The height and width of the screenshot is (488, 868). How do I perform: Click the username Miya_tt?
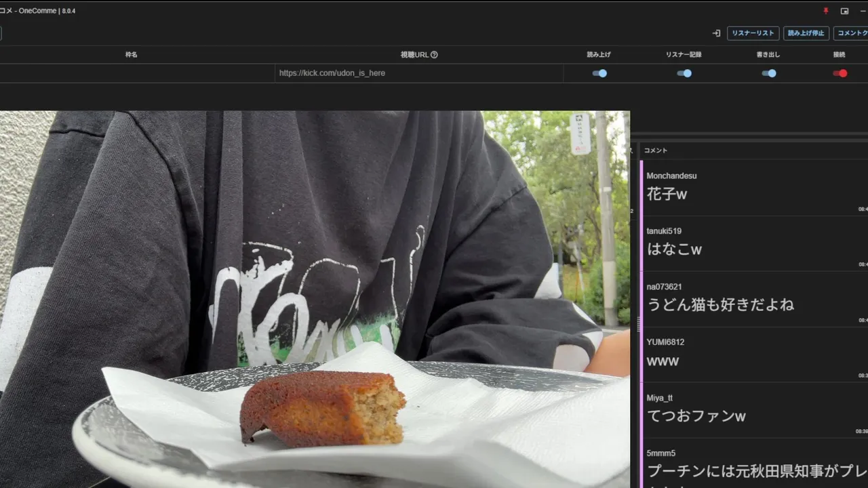660,399
